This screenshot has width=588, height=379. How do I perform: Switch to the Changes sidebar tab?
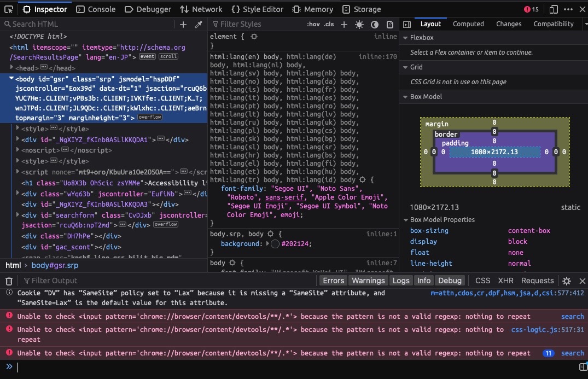click(509, 24)
